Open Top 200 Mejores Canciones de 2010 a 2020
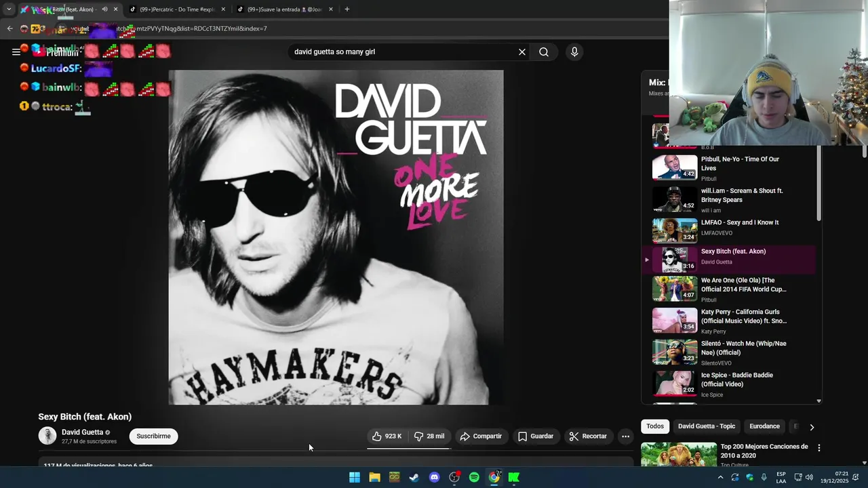The height and width of the screenshot is (488, 868). click(764, 451)
